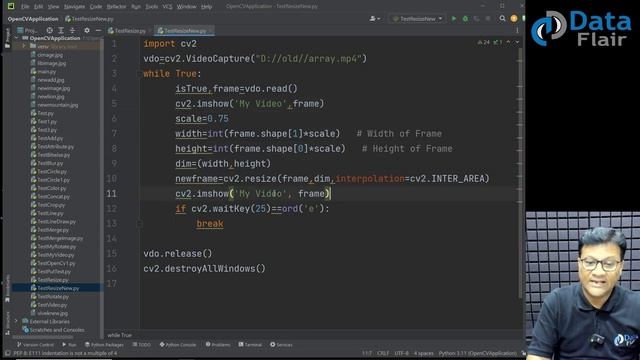The width and height of the screenshot is (640, 360).
Task: Open the TODO tool window
Action: click(x=141, y=345)
